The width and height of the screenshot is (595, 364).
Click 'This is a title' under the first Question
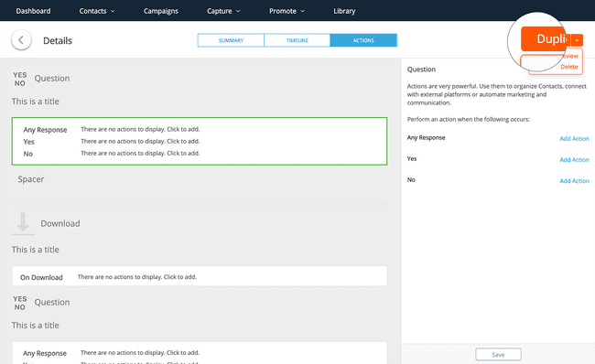click(36, 102)
